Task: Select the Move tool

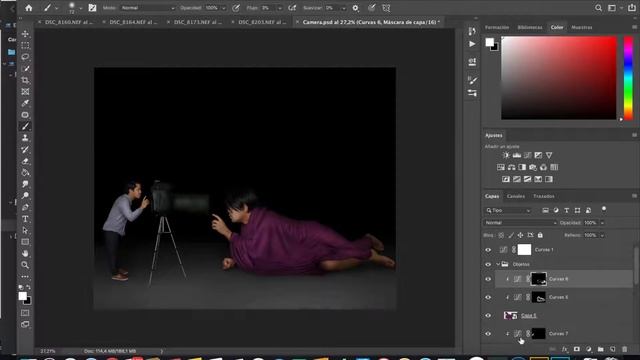Action: coord(25,33)
